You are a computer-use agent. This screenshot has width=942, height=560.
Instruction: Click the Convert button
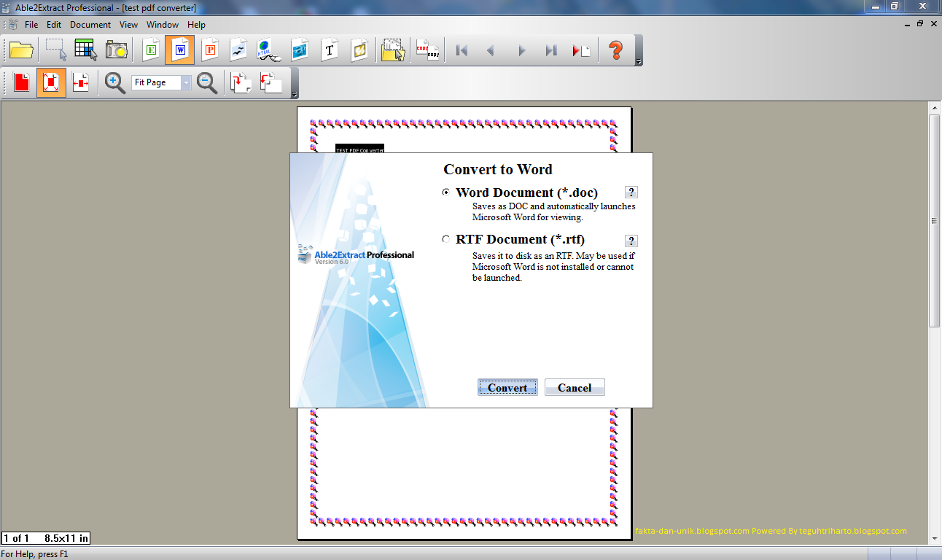pyautogui.click(x=507, y=387)
